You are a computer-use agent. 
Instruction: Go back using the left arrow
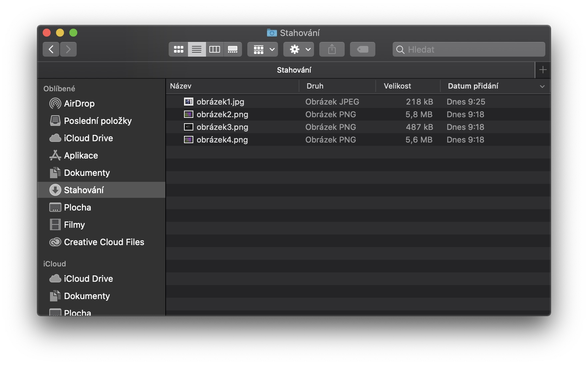51,50
